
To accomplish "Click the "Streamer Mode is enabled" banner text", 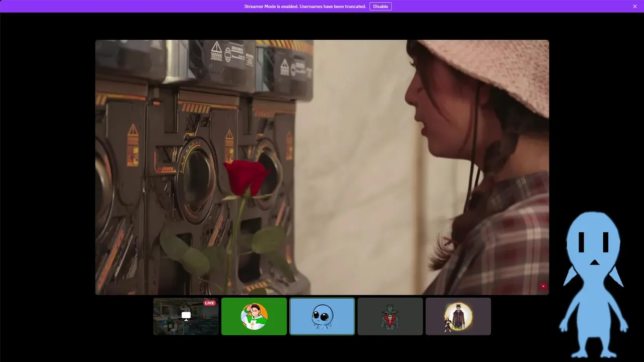I will point(305,7).
